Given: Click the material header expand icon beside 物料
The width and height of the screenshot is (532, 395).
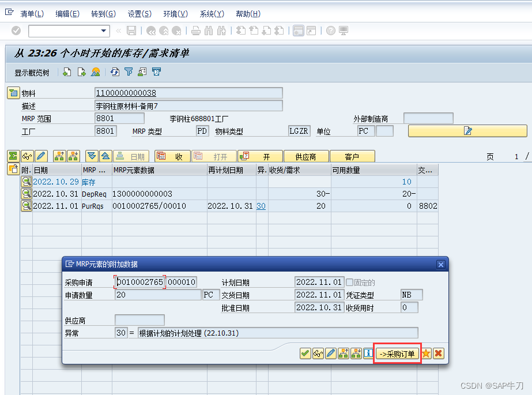Looking at the screenshot, I should coord(13,93).
